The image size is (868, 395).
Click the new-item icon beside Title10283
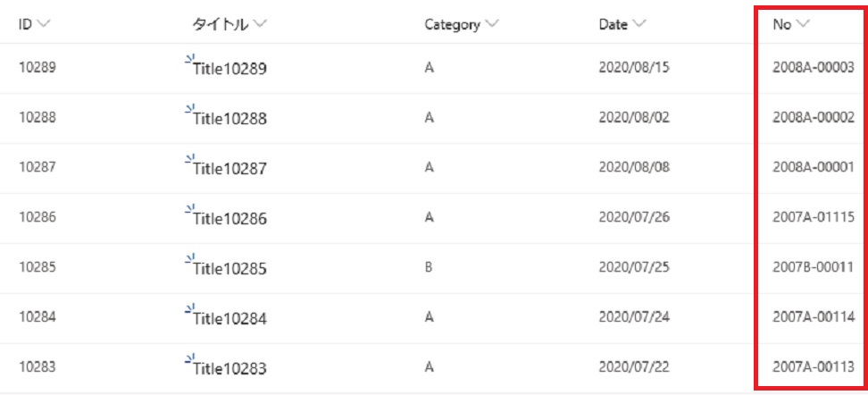pyautogui.click(x=190, y=357)
